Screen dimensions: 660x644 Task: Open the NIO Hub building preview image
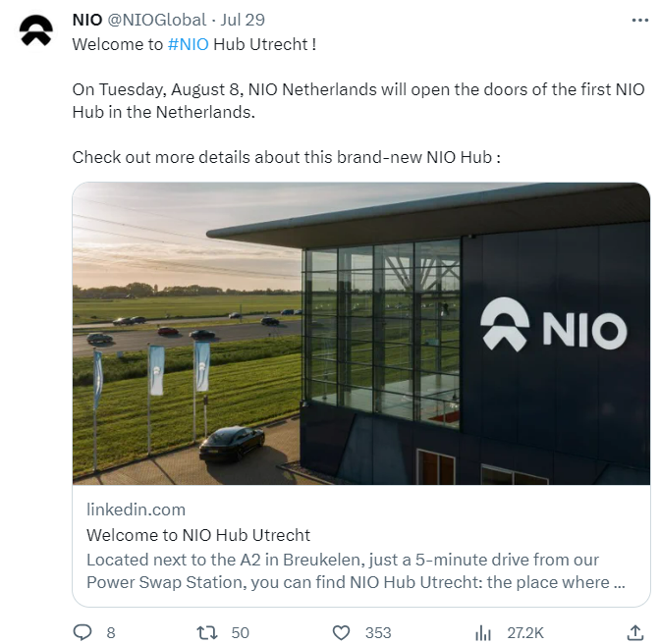coord(361,333)
